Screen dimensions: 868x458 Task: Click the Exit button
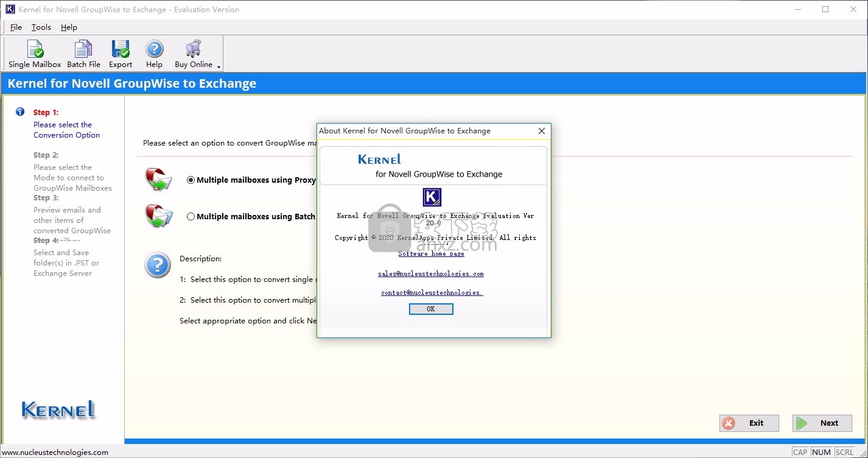(749, 423)
